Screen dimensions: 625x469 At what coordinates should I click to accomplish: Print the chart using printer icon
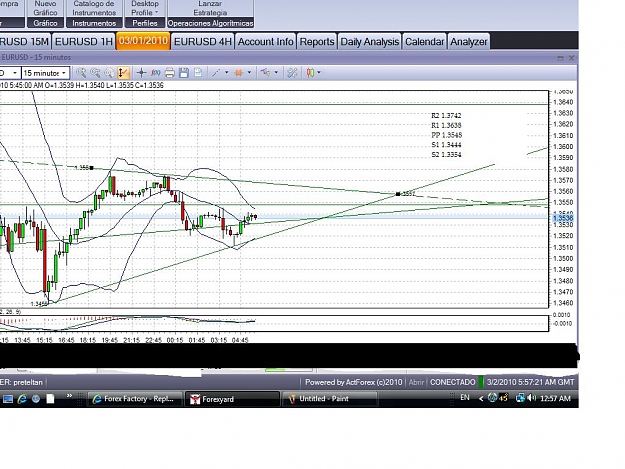pos(170,73)
